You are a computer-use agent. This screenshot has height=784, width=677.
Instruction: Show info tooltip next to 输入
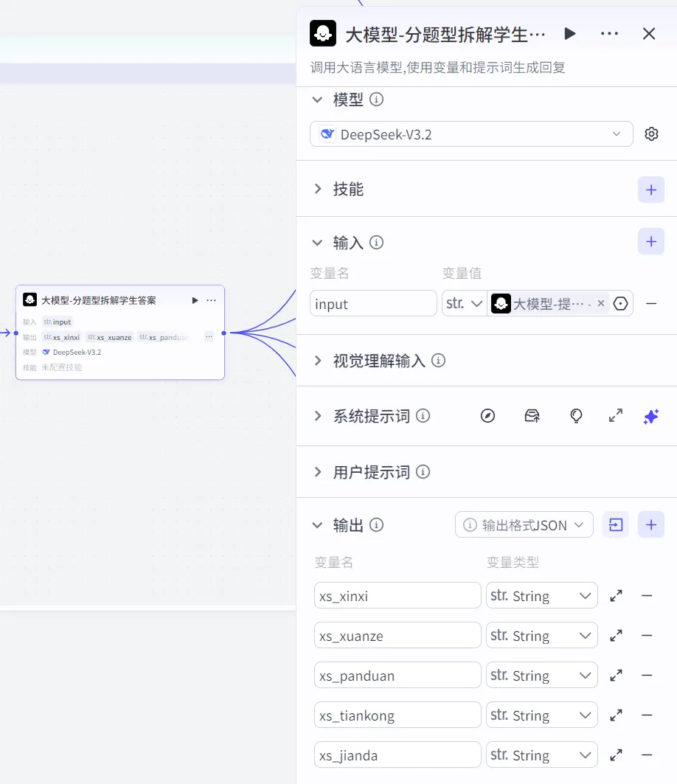[x=377, y=243]
